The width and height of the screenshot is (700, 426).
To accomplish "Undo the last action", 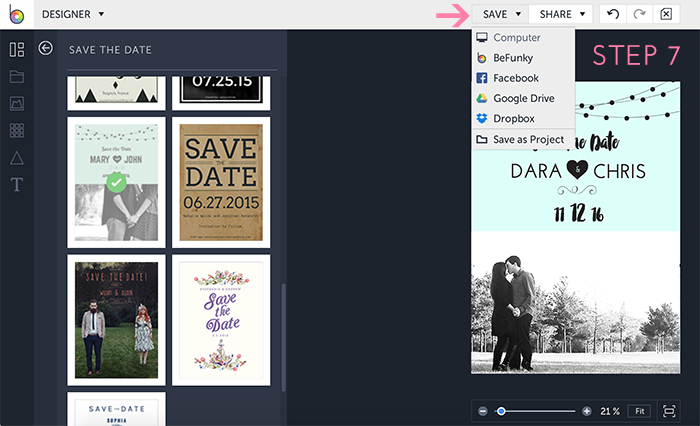I will 612,14.
